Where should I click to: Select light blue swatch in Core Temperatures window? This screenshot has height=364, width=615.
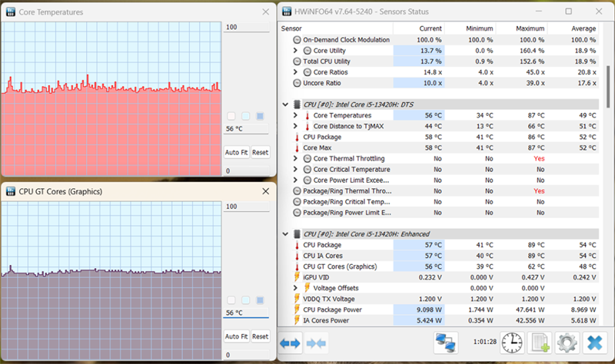coord(245,116)
